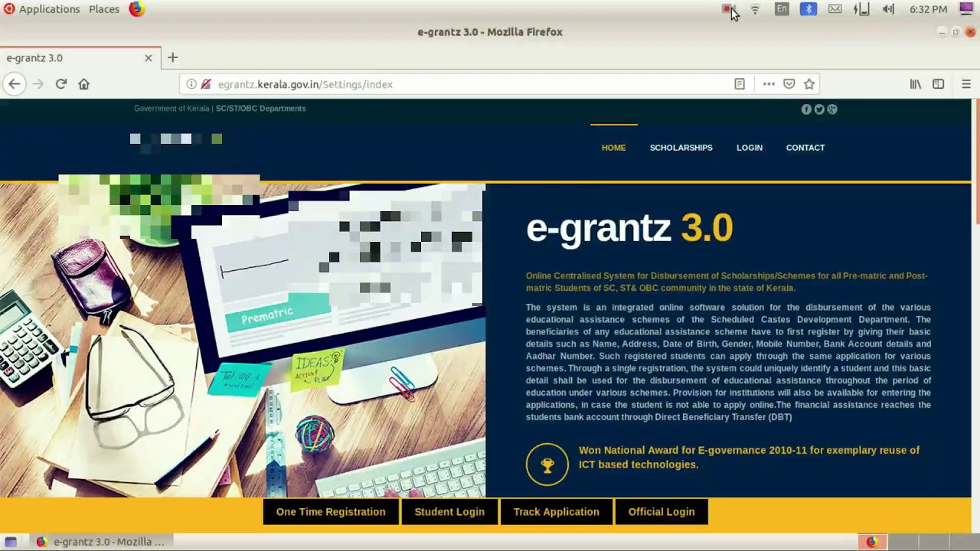This screenshot has width=980, height=551.
Task: Reload the e-grantz page
Action: coord(61,84)
